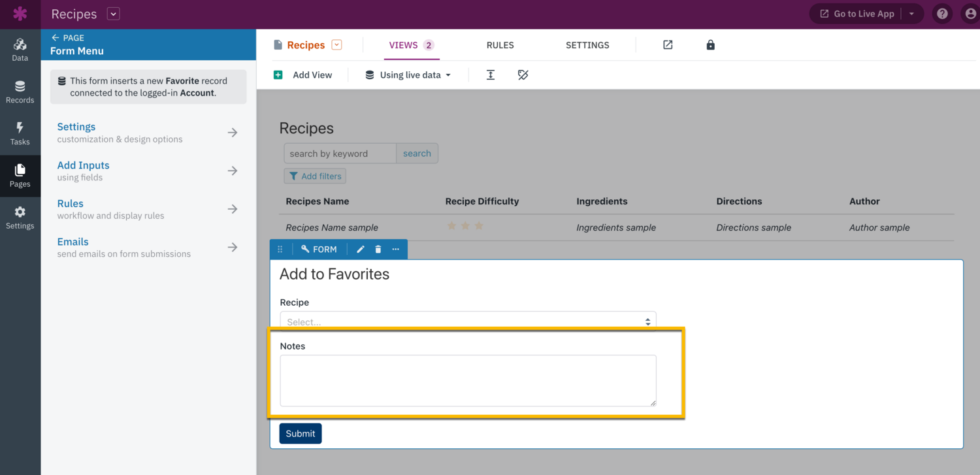Expand the Recipes app name dropdown
Image resolution: width=980 pixels, height=475 pixels.
114,14
